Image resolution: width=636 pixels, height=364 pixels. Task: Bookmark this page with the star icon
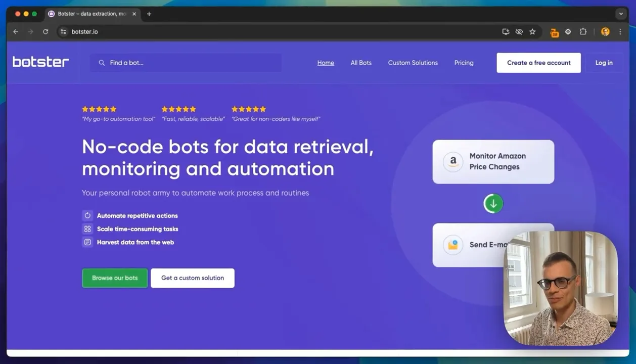click(x=532, y=31)
